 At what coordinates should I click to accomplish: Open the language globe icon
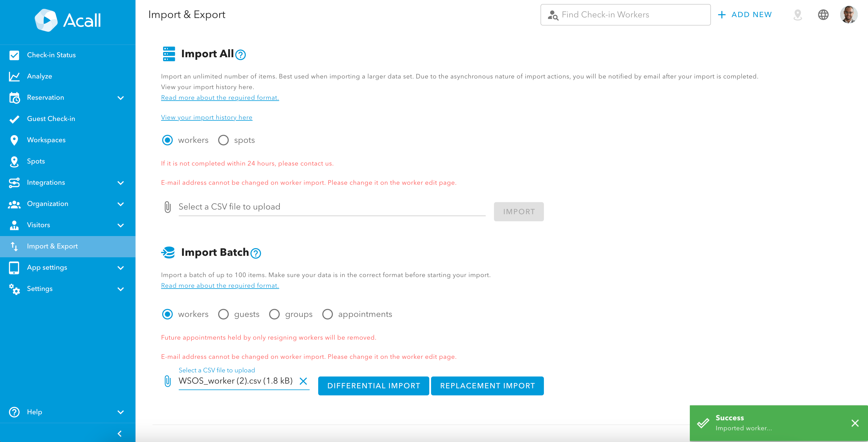(823, 15)
